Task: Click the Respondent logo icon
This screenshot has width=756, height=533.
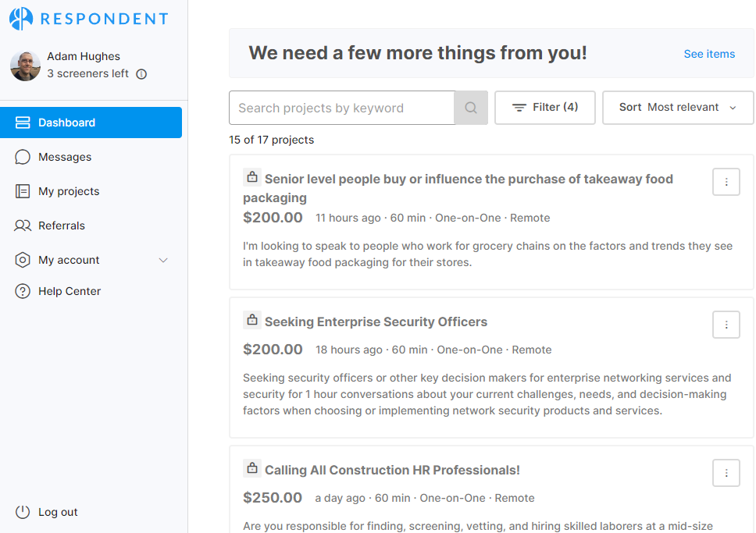Action: pyautogui.click(x=21, y=19)
